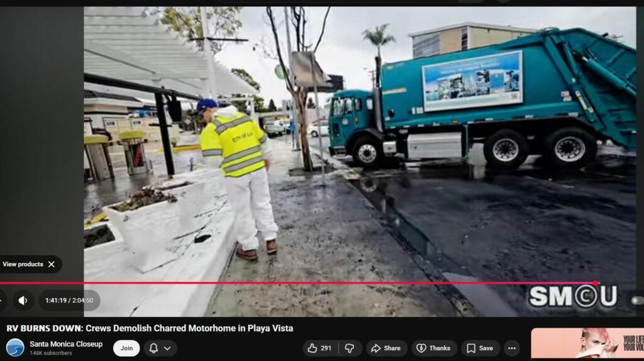Screen dimensions: 644x361
Task: Open the three-dot more actions menu
Action: click(x=512, y=348)
